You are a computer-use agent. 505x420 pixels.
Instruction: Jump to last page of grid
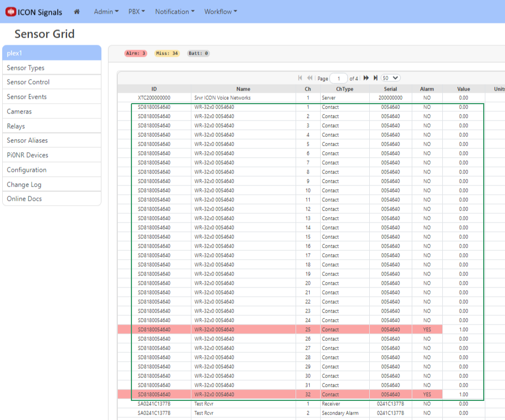(375, 79)
